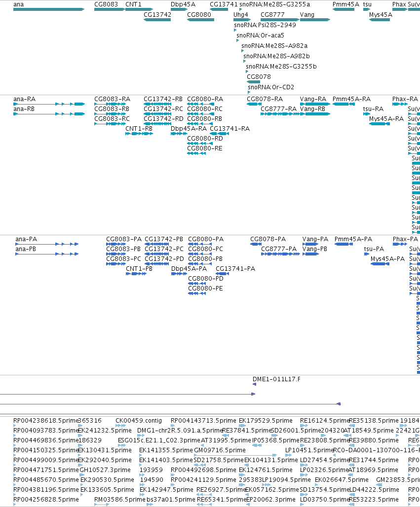
Task: Click the CG13742-RB transcript label
Action: tap(163, 99)
